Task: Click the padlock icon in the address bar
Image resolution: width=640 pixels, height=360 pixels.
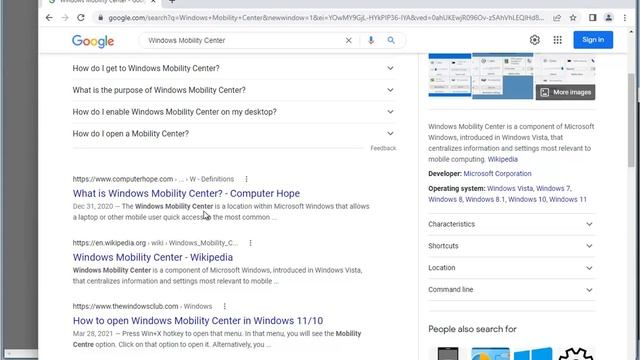Action: pyautogui.click(x=100, y=18)
